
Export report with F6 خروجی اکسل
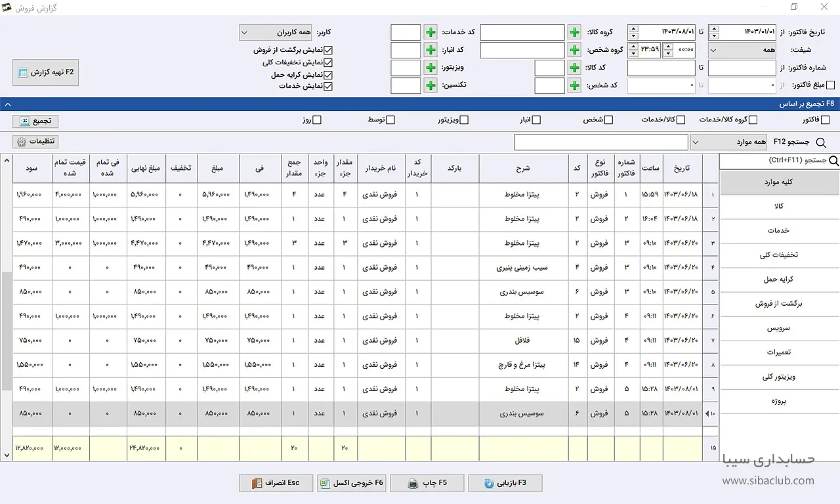pyautogui.click(x=351, y=483)
